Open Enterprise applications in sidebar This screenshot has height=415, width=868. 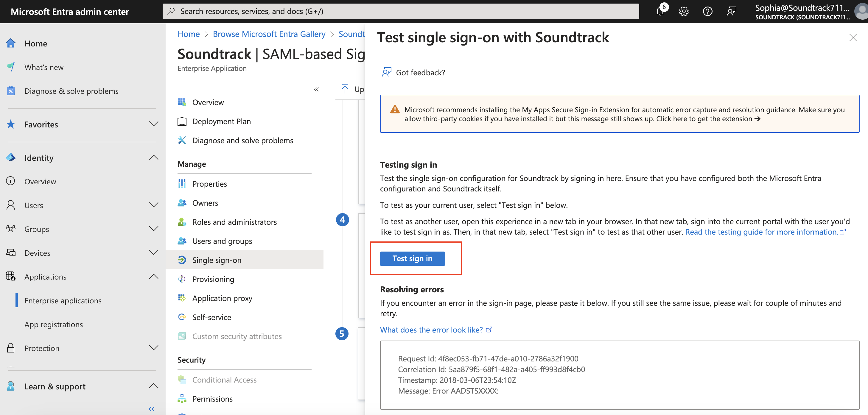(63, 300)
